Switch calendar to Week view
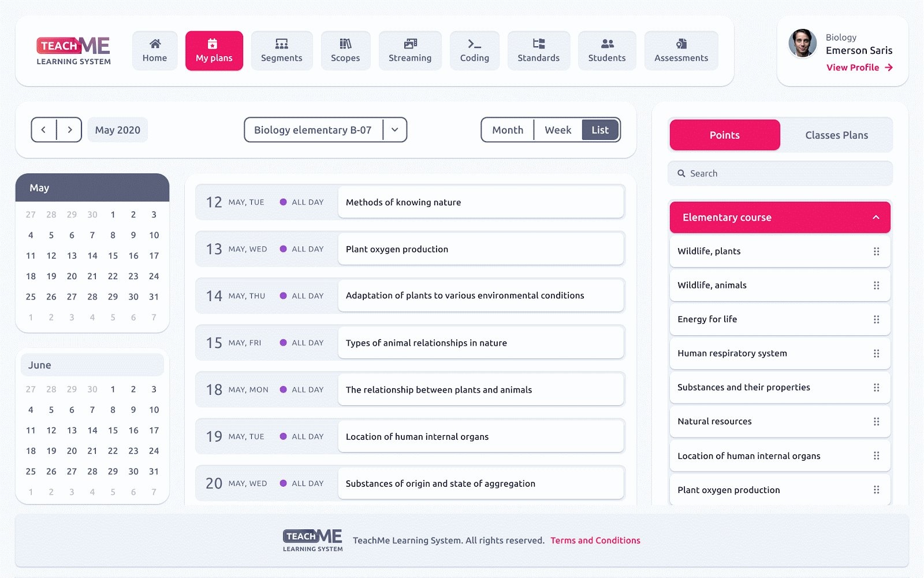 click(x=558, y=130)
